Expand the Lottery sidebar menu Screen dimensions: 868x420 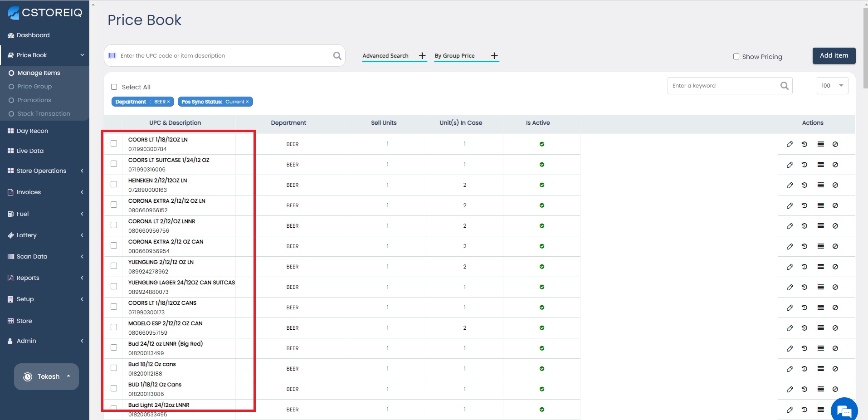[44, 235]
